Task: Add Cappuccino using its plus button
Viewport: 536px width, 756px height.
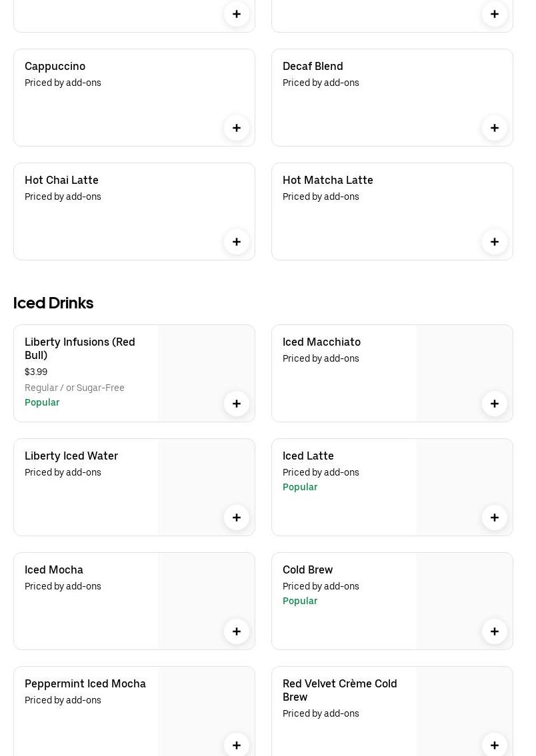Action: pyautogui.click(x=237, y=128)
